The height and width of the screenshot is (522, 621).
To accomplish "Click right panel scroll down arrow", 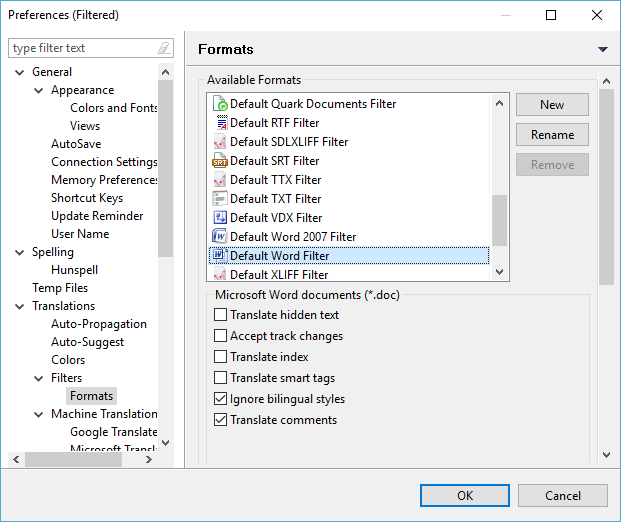I will tap(606, 455).
